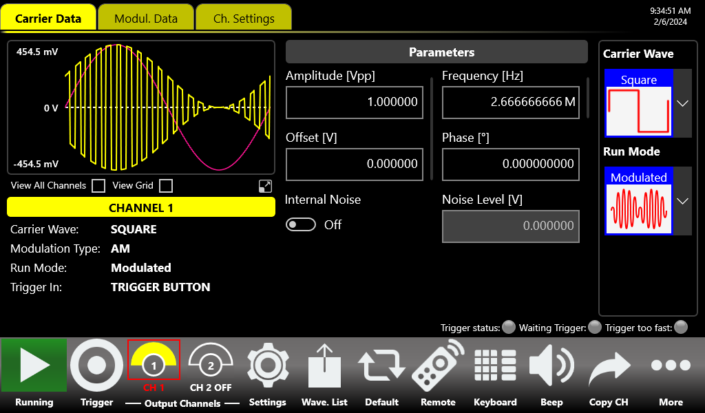This screenshot has width=705, height=413.
Task: Open the Carrier Wave dropdown chevron
Action: pos(683,103)
